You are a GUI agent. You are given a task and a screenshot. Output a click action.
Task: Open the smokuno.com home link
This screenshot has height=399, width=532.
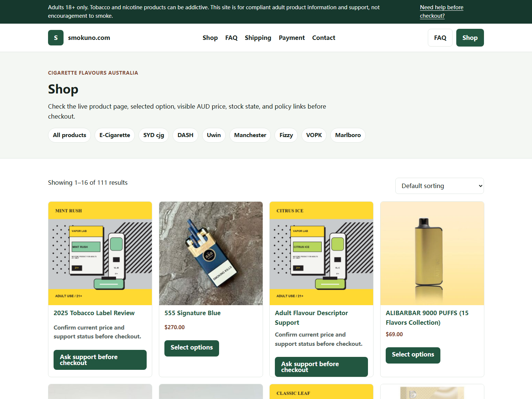click(89, 38)
